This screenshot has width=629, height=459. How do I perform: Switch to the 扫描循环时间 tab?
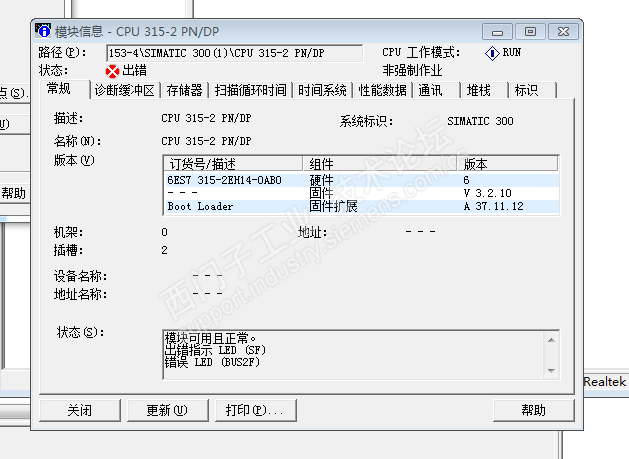250,90
